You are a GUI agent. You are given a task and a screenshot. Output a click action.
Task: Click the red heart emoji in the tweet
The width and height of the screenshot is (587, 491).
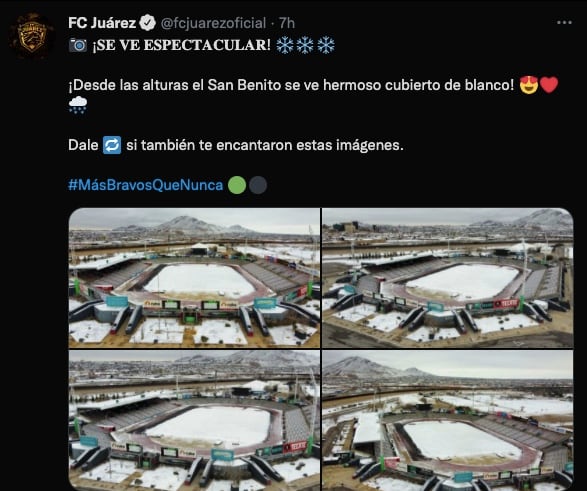[549, 85]
